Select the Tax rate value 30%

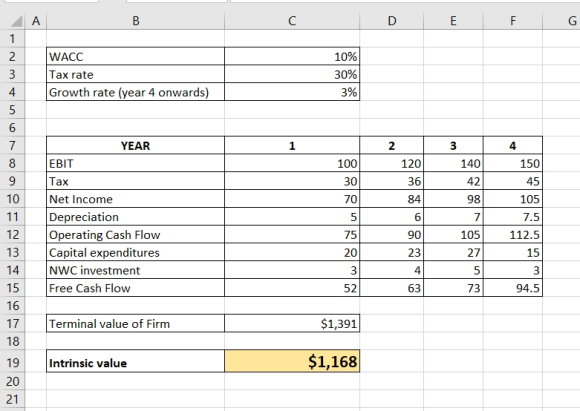292,74
